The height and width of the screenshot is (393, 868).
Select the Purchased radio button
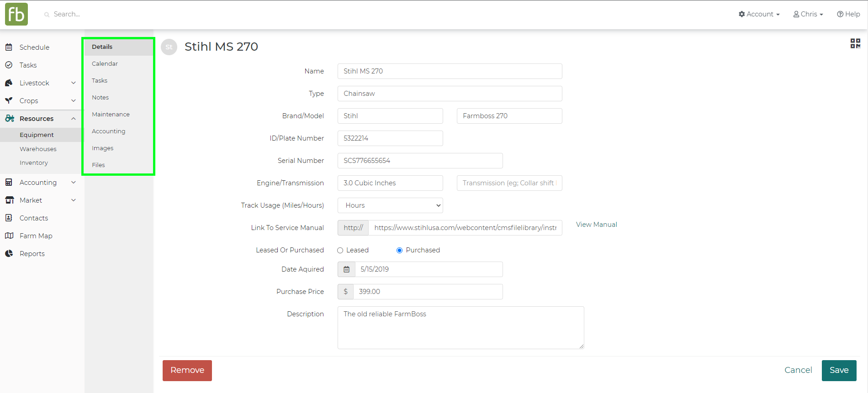point(399,250)
